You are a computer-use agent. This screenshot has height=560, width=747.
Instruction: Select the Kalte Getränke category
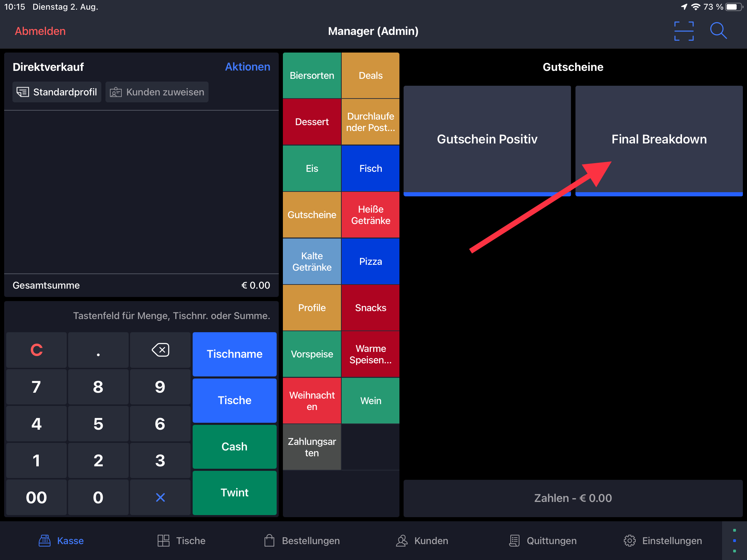coord(312,261)
